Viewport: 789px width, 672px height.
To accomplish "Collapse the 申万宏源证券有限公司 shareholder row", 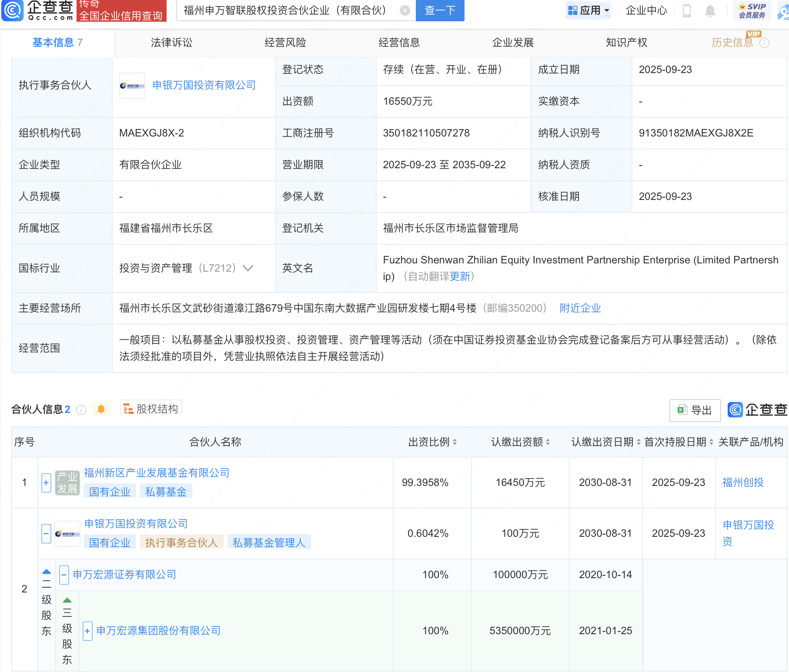I will pos(64,575).
